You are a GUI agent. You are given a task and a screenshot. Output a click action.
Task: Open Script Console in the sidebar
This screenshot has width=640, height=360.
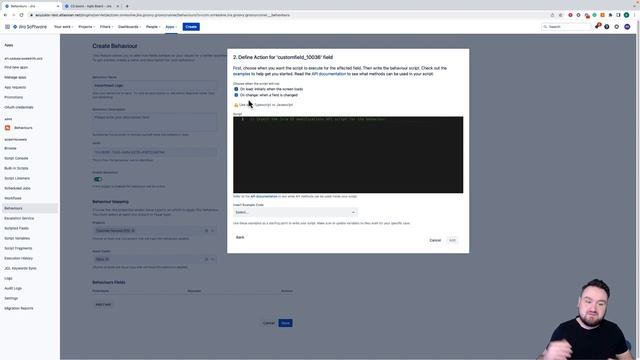click(16, 158)
